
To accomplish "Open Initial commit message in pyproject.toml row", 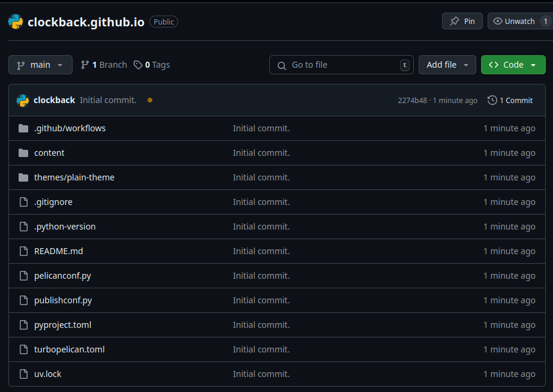I will point(262,325).
